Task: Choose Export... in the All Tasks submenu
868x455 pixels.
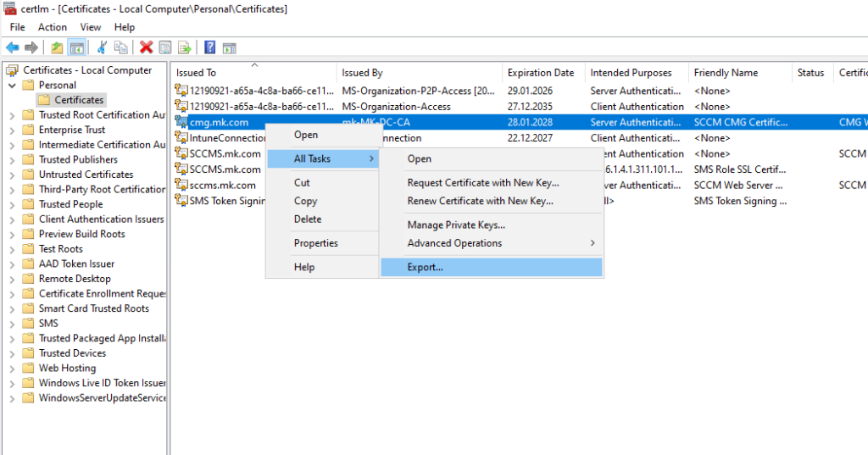Action: [x=425, y=267]
